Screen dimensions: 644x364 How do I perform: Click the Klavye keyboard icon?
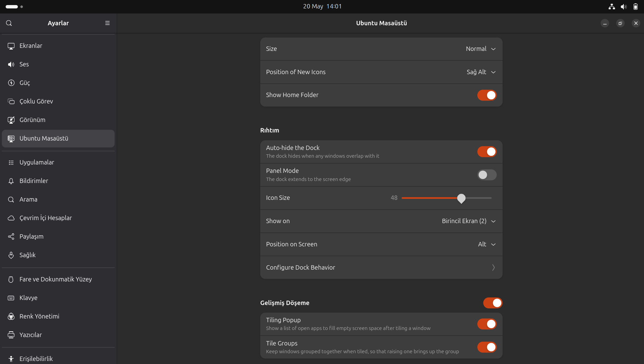coord(11,298)
